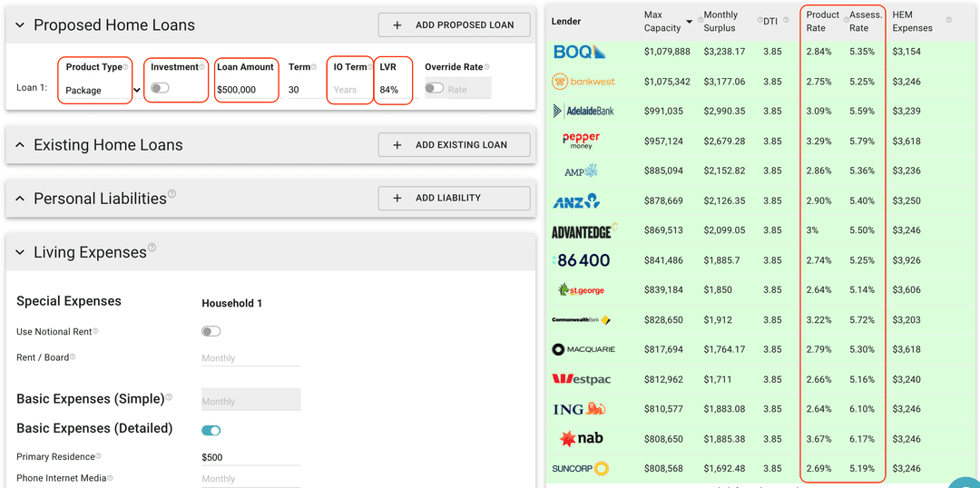Click the Adelaide Bank logo
Screen dimensions: 980x488
click(x=583, y=112)
